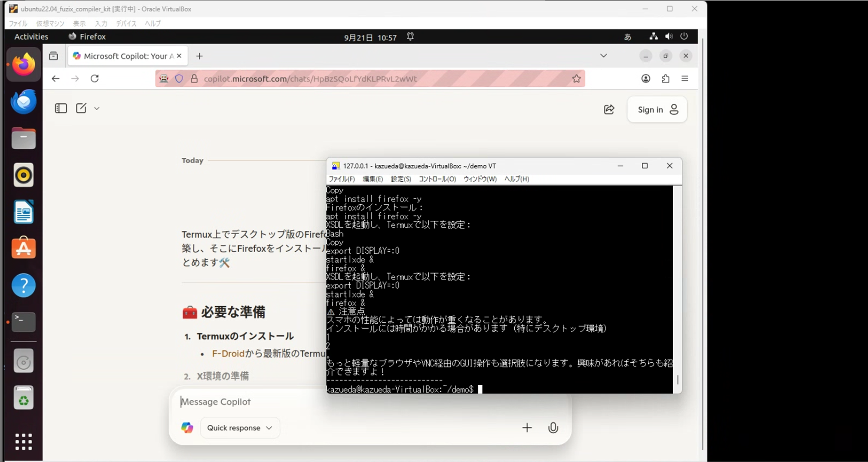Viewport: 868px width, 462px height.
Task: Open Firefox View from the tab bar
Action: coord(53,56)
